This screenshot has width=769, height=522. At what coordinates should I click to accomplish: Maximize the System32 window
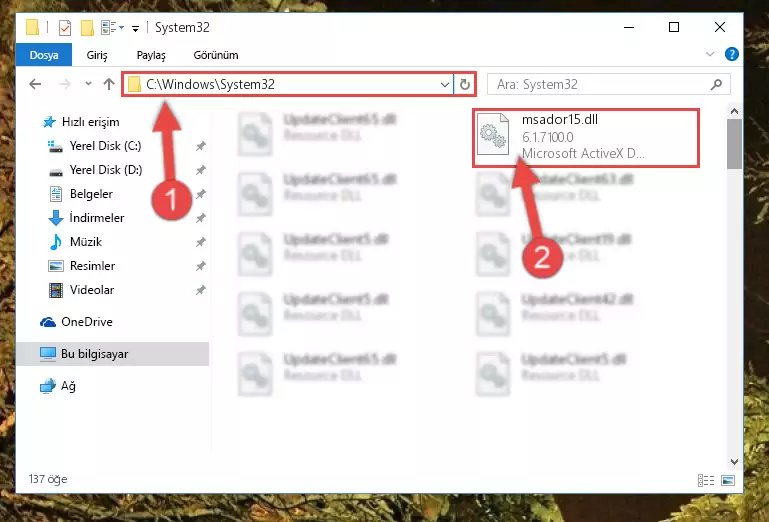pos(674,27)
